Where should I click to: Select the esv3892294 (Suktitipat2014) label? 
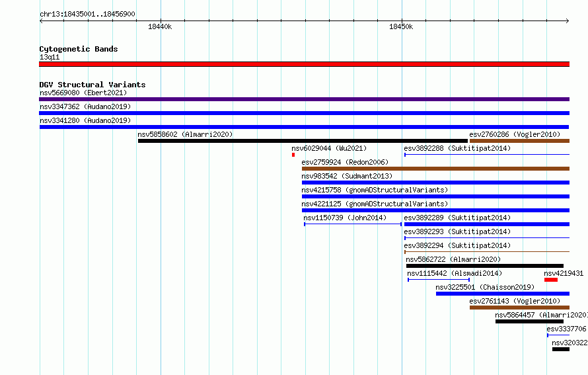457,245
